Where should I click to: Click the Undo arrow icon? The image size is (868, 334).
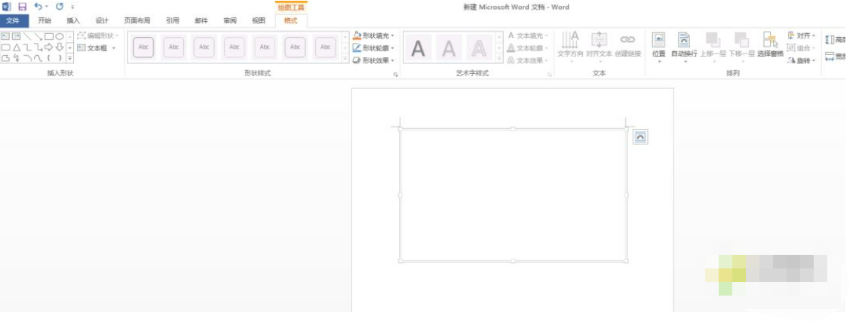(38, 7)
